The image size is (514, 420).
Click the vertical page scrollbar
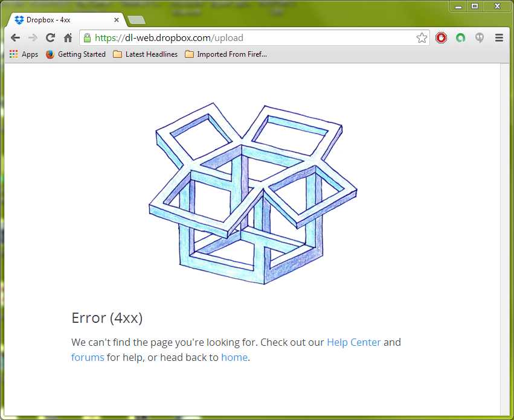(x=504, y=240)
